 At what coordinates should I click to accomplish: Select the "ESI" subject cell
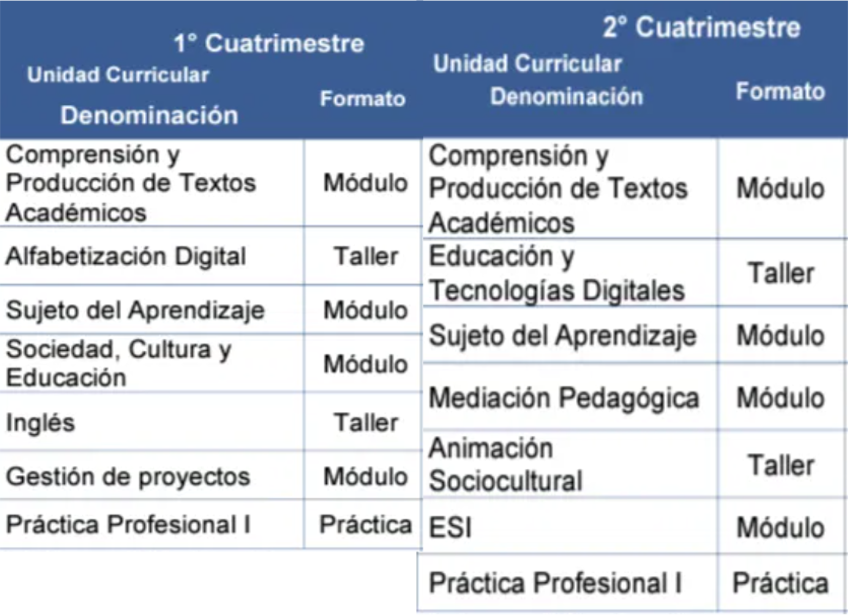pyautogui.click(x=450, y=527)
